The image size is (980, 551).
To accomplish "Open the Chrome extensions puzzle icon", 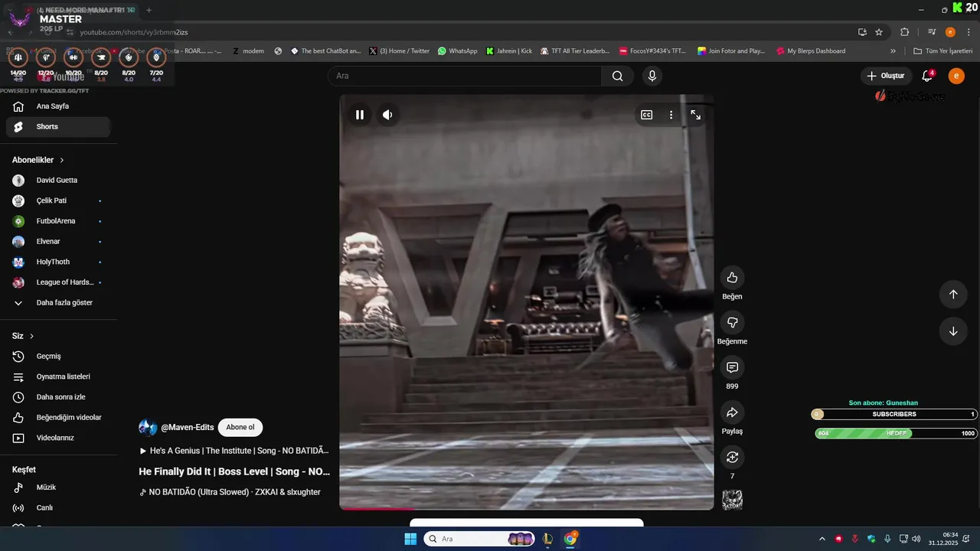I will point(905,32).
